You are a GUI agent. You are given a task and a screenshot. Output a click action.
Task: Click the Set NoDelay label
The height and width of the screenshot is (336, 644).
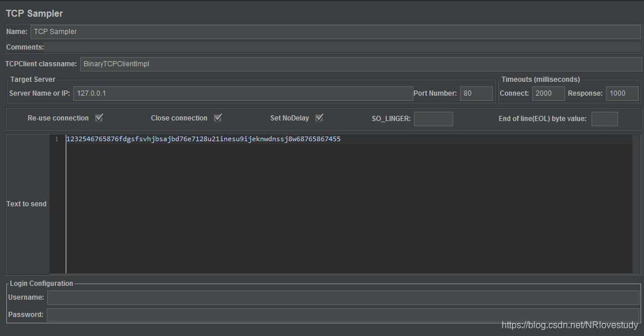pyautogui.click(x=289, y=118)
